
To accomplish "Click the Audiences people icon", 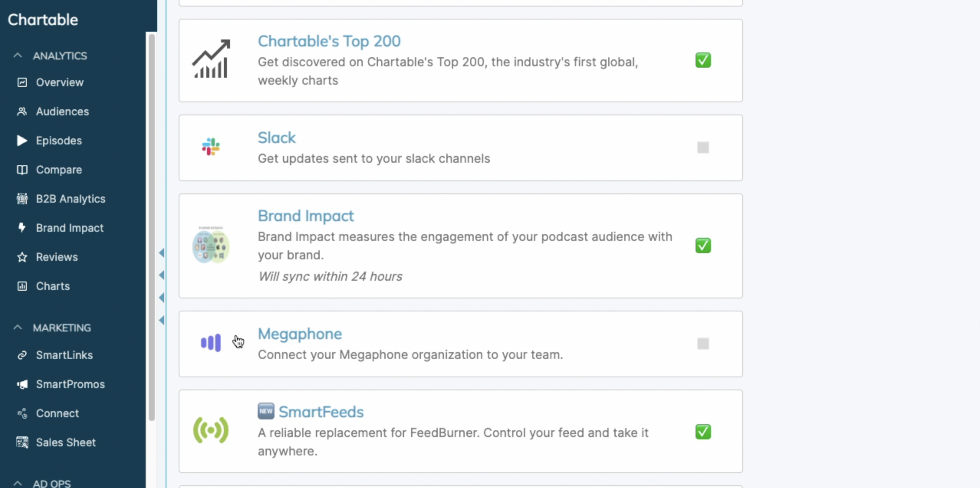I will click(22, 111).
